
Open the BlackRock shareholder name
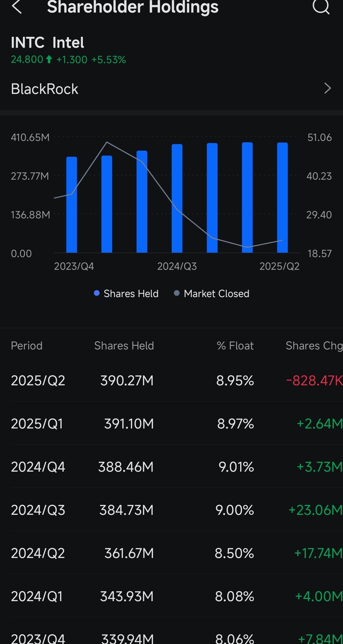coord(44,89)
